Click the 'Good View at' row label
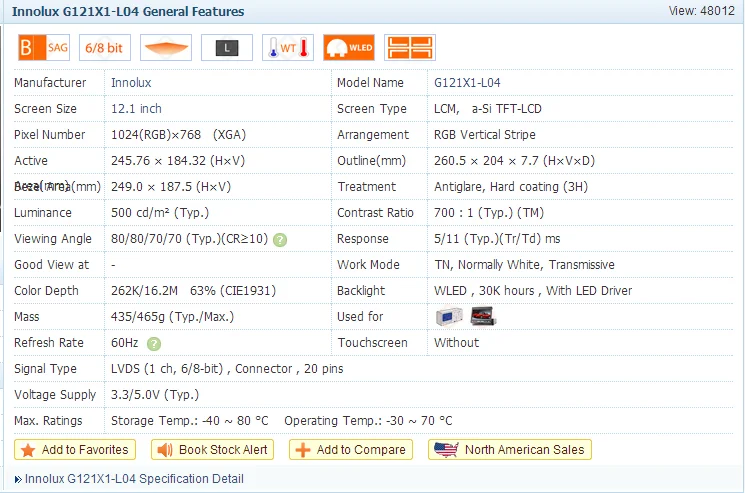 [x=51, y=265]
